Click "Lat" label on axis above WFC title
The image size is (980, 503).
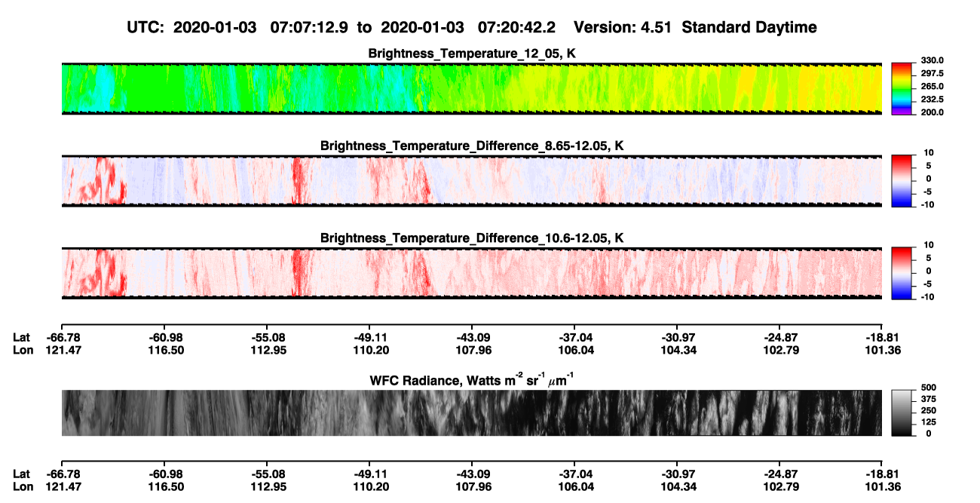click(x=21, y=336)
